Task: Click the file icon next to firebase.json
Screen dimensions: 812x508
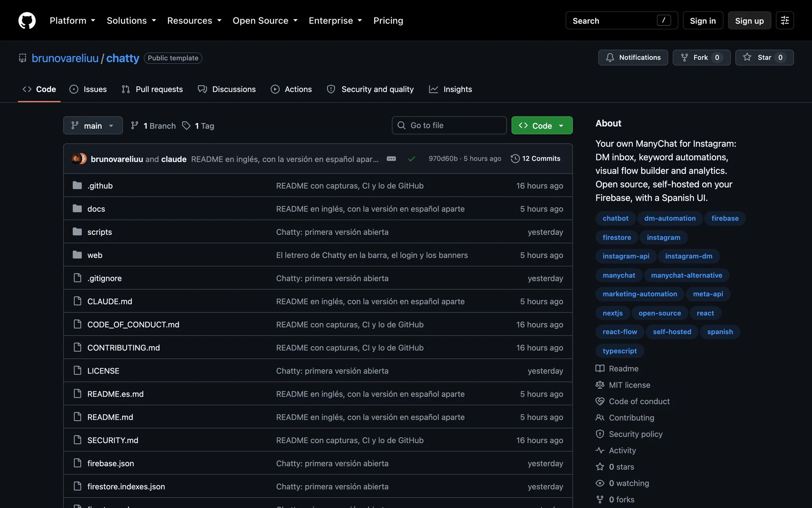Action: (77, 463)
